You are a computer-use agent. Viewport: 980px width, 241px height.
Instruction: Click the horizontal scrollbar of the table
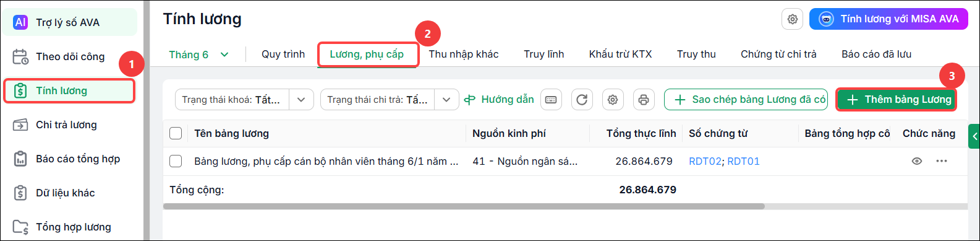pos(464,206)
